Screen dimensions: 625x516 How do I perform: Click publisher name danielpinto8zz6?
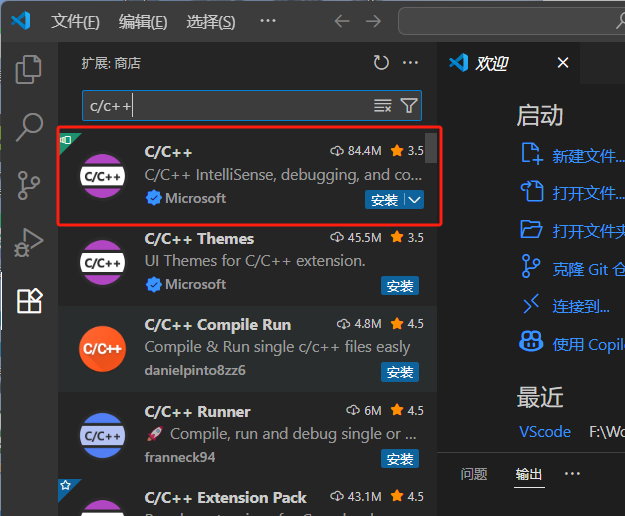pos(195,371)
